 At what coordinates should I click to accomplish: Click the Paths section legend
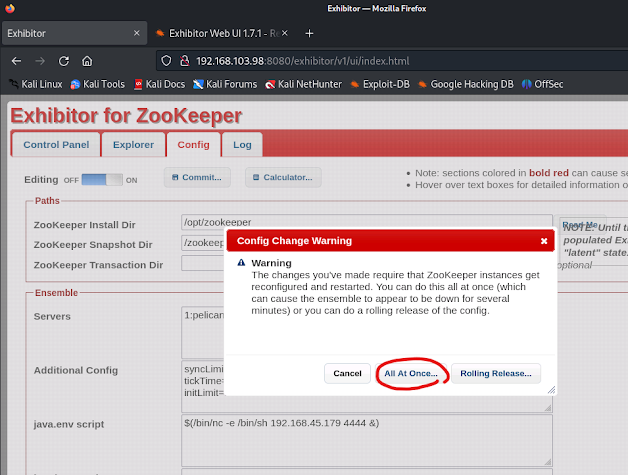pyautogui.click(x=47, y=201)
